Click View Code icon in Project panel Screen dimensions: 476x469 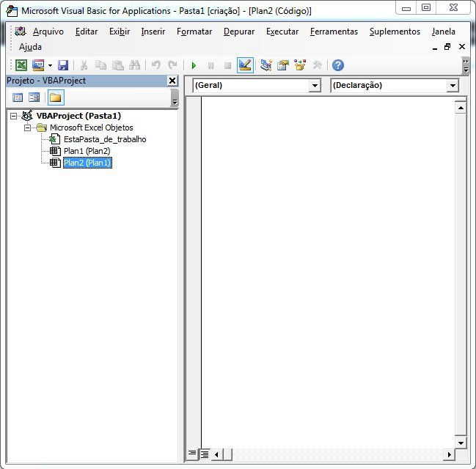(18, 97)
